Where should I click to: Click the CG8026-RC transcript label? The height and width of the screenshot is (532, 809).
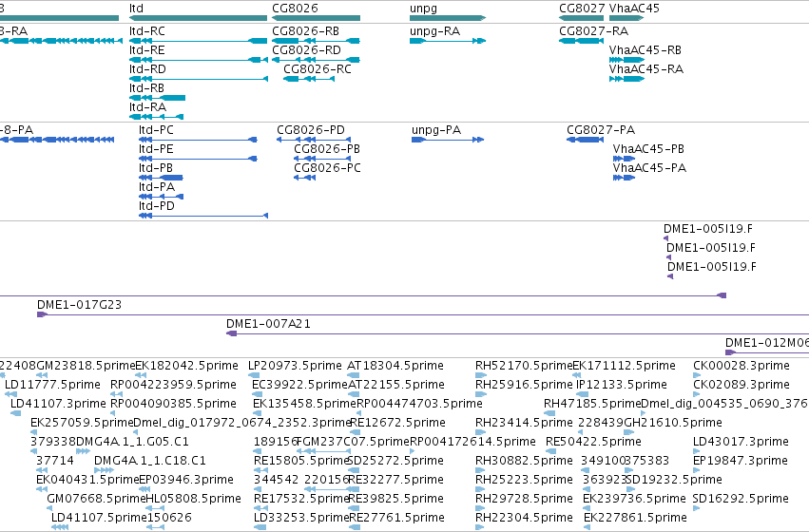coord(318,69)
